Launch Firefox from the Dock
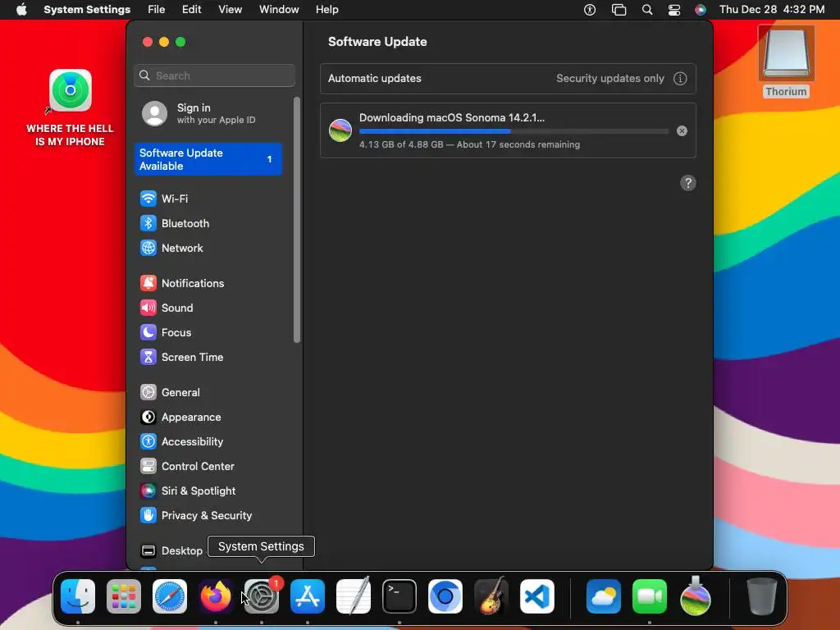 tap(216, 596)
